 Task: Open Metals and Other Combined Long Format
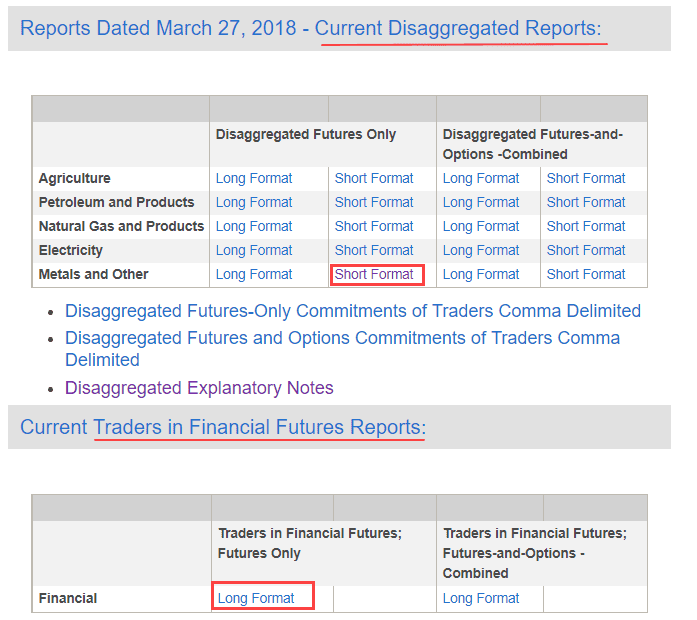481,274
